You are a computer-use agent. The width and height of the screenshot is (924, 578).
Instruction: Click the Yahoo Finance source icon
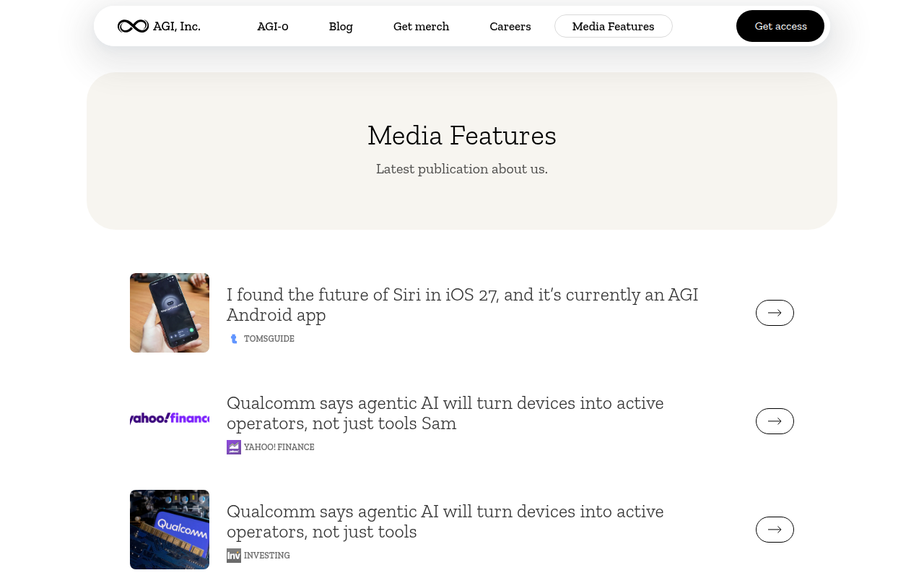[x=234, y=447]
